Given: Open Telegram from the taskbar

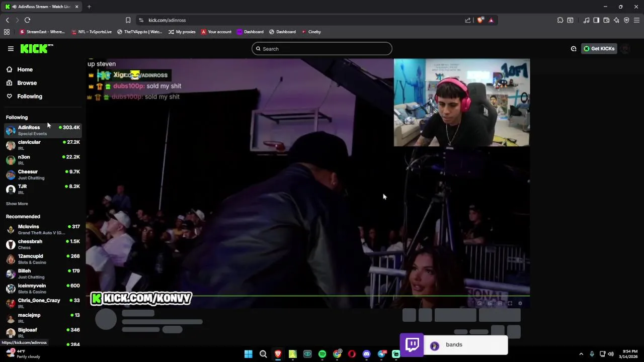Looking at the screenshot, I should (381, 354).
